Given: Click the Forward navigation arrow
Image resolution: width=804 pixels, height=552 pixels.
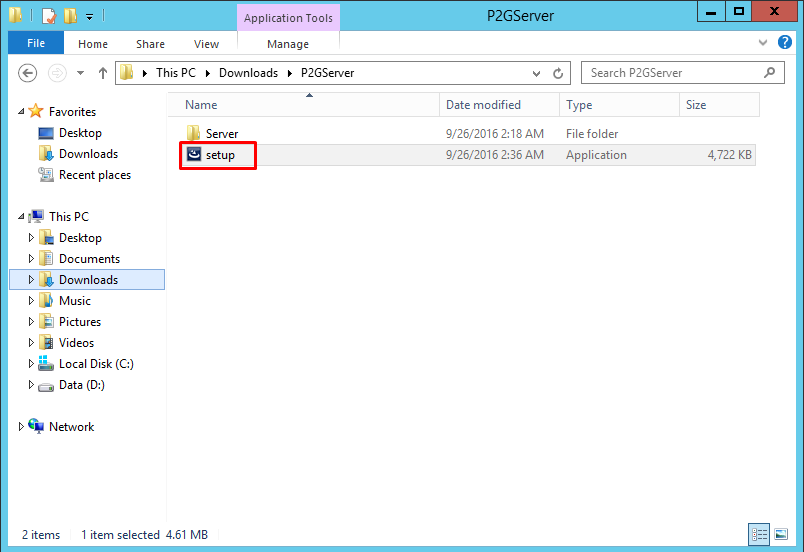Looking at the screenshot, I should 57,73.
